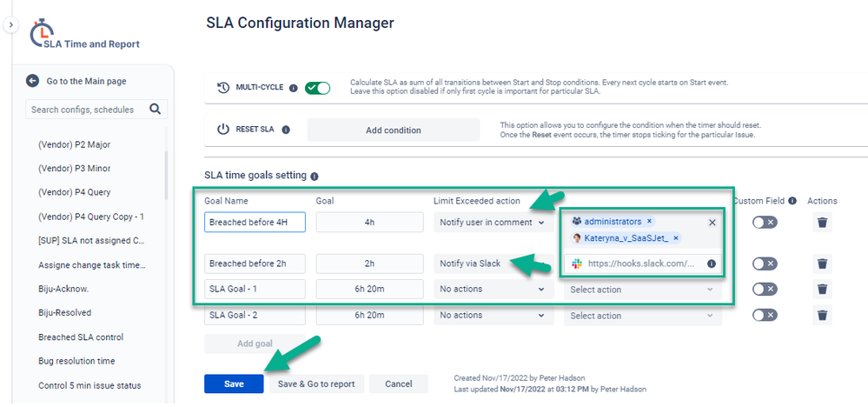Click the SLA Time and Report logo
This screenshot has width=868, height=407.
tap(84, 36)
